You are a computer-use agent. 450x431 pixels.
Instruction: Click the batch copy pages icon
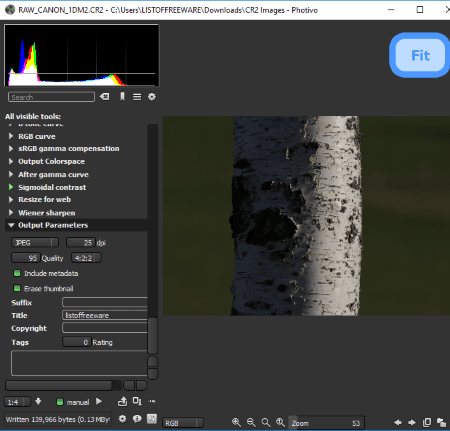[x=427, y=423]
